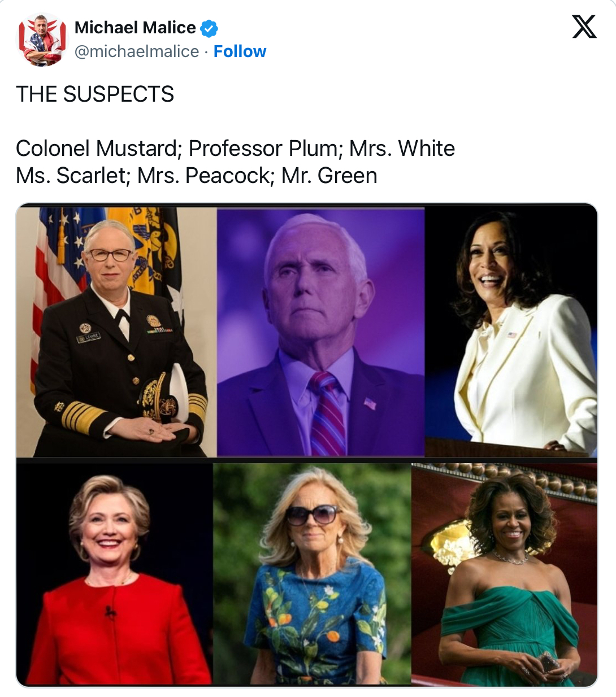The width and height of the screenshot is (616, 697).
Task: Click the "THE SUSPECTS" tweet text
Action: click(x=95, y=94)
